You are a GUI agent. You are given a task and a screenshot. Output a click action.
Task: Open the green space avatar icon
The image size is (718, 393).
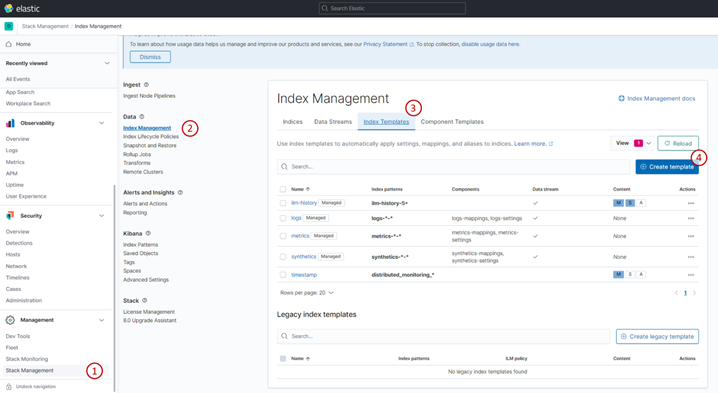point(9,26)
